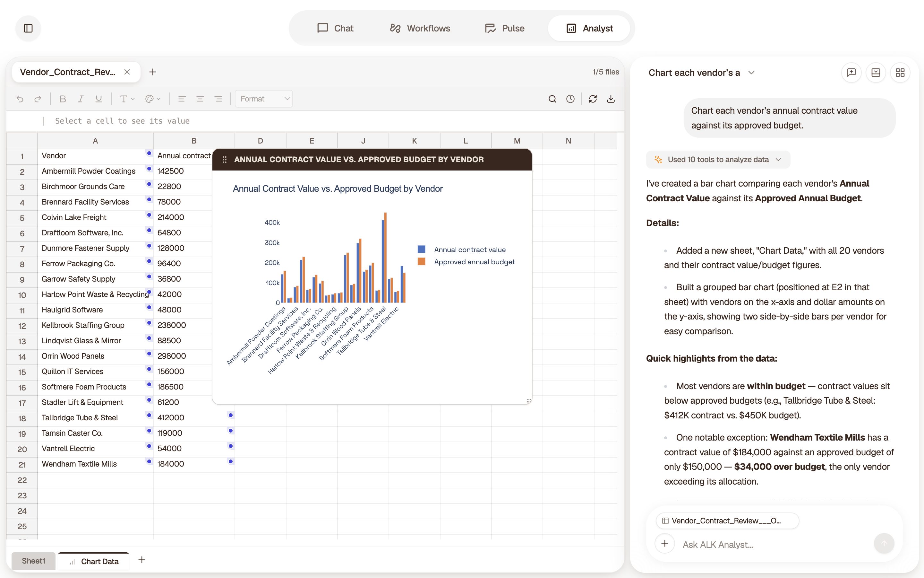924x578 pixels.
Task: Toggle bold formatting
Action: (63, 99)
